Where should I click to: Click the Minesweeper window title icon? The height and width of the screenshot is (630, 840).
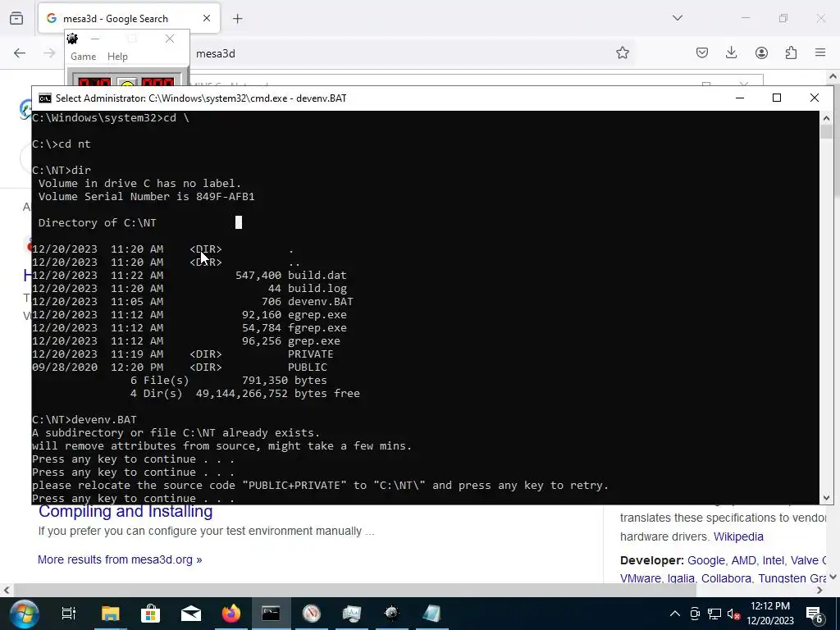(72, 39)
